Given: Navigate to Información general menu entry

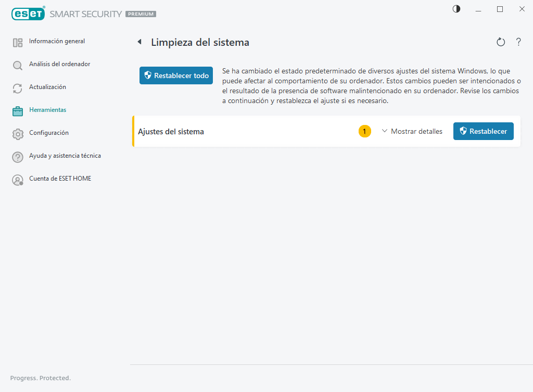Looking at the screenshot, I should coord(57,41).
